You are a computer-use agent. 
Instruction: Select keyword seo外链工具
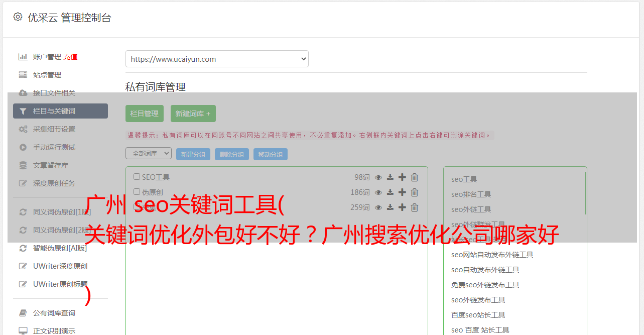click(x=471, y=209)
